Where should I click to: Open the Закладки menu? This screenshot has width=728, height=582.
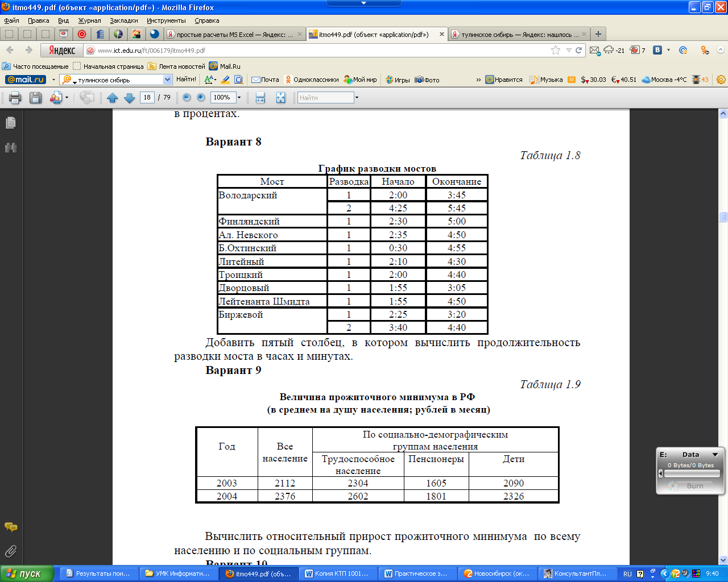click(124, 20)
